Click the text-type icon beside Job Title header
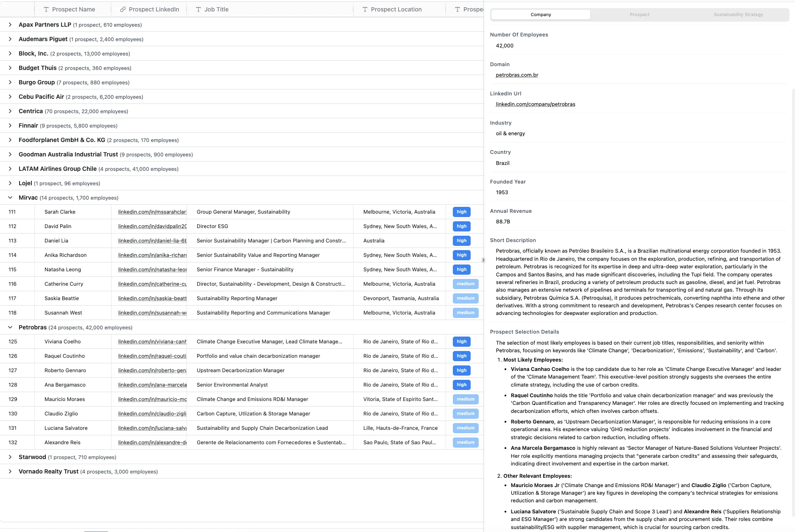Image resolution: width=795 pixels, height=532 pixels. click(198, 9)
